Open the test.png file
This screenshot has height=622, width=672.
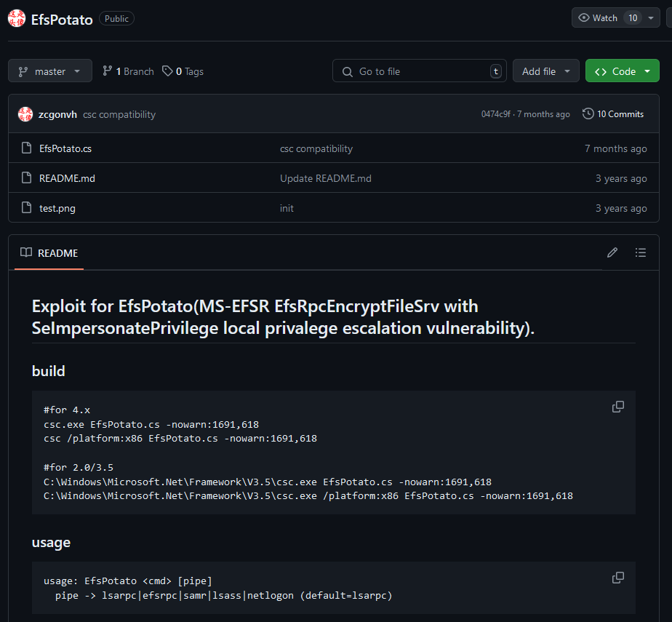57,208
